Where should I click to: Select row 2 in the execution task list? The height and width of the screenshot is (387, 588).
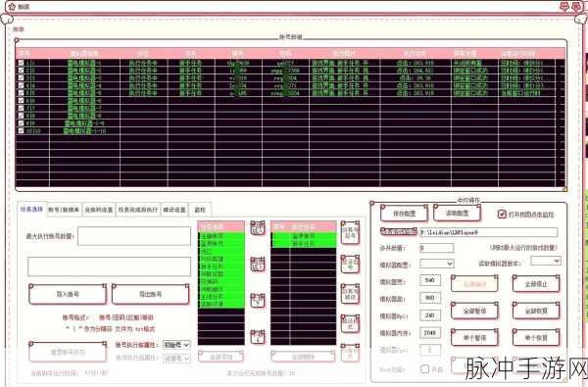pyautogui.click(x=304, y=243)
